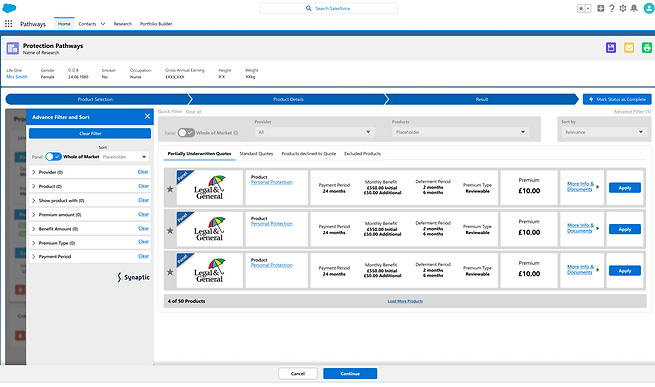The height and width of the screenshot is (387, 655).
Task: Close the Advance Filter and Sort panel
Action: (x=147, y=117)
